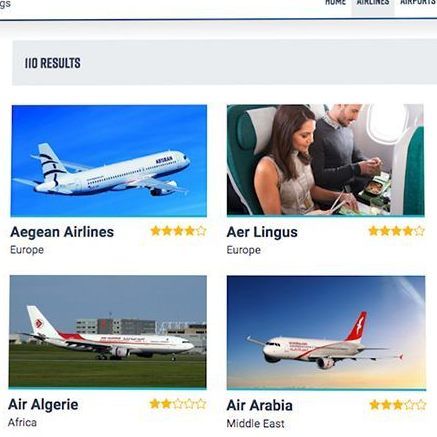Go to the Home menu item
Image resolution: width=437 pixels, height=437 pixels.
coord(335,3)
